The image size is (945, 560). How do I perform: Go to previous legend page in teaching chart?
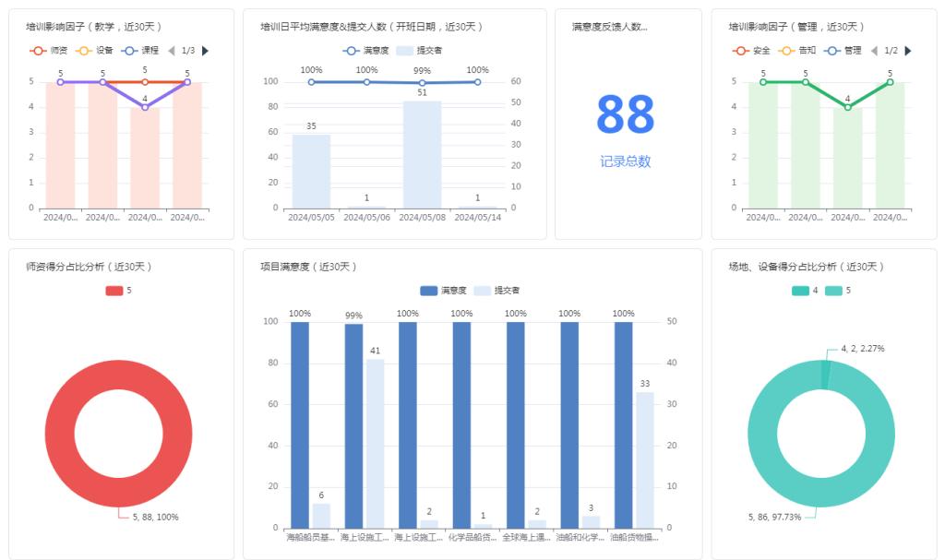point(171,51)
